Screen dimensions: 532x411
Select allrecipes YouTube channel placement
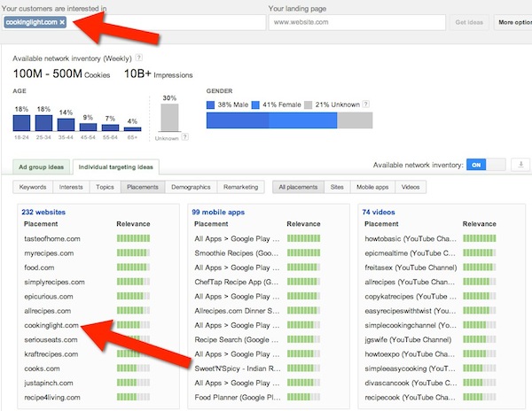click(x=410, y=282)
